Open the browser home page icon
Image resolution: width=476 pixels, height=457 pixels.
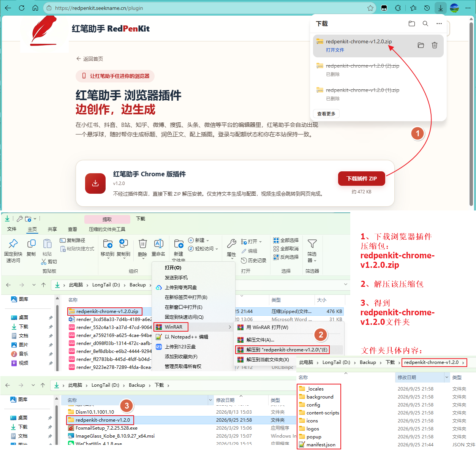tap(35, 8)
